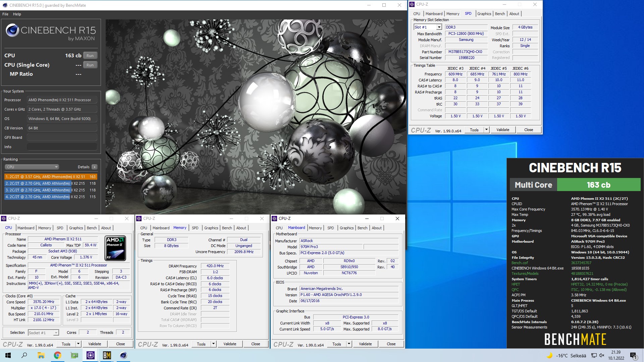
Task: Open the CPU ranking type dropdown
Action: click(32, 167)
